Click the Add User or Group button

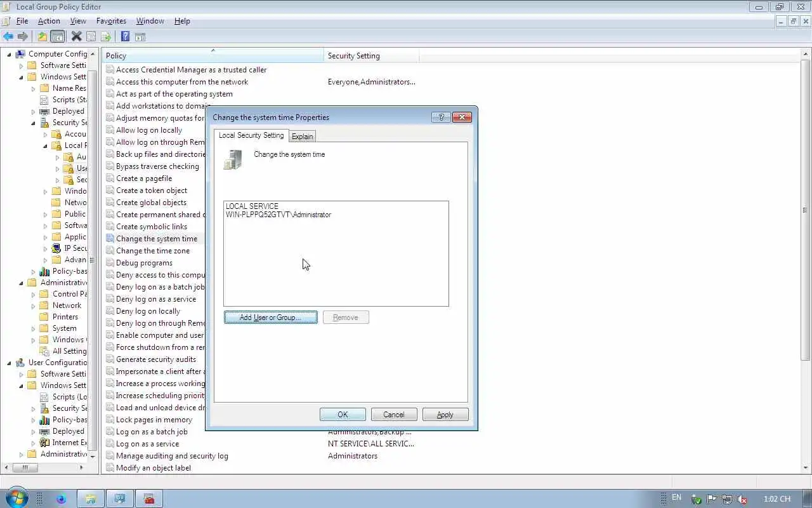click(271, 317)
